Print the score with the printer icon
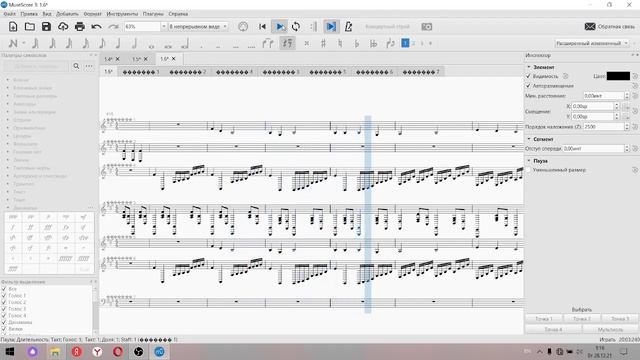The image size is (640, 360). (80, 27)
